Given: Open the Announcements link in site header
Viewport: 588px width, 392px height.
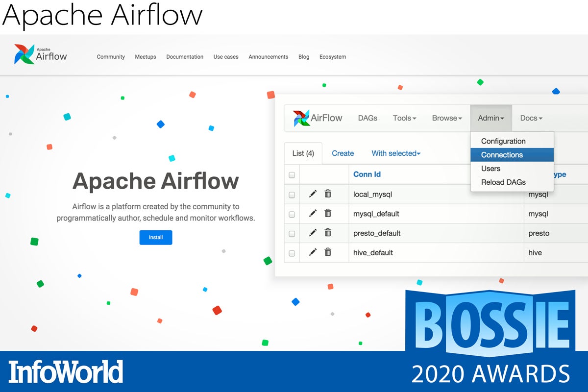Looking at the screenshot, I should tap(269, 57).
